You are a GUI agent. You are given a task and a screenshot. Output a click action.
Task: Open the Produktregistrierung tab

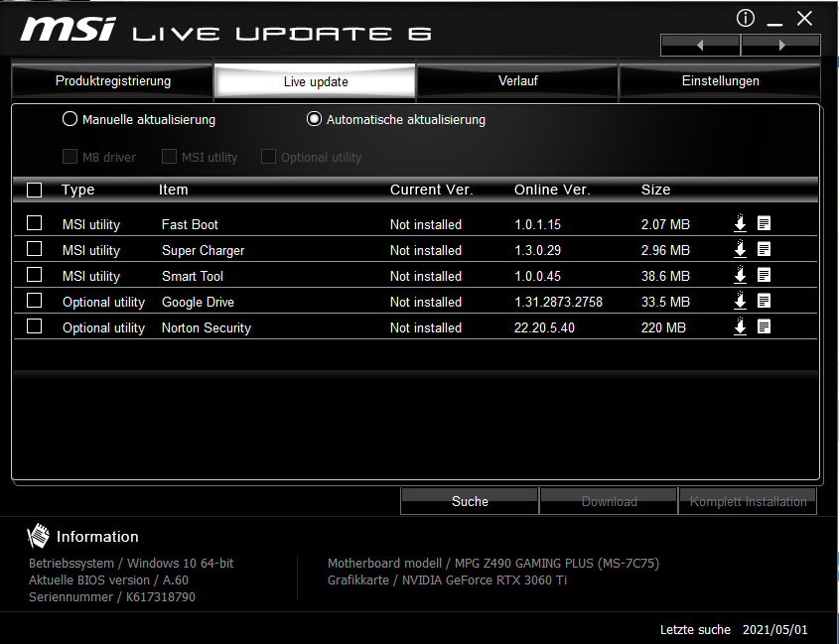click(x=112, y=80)
